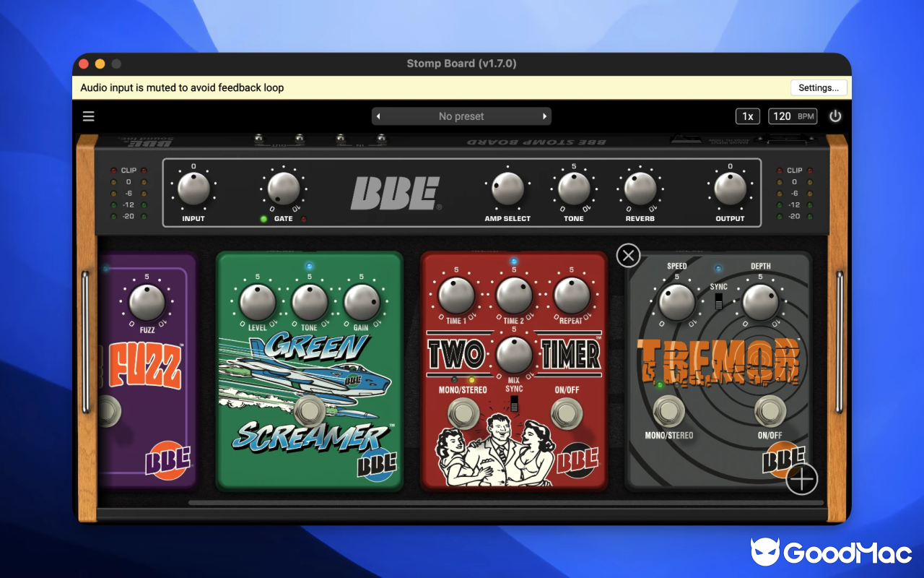Click the 120 BPM field
The image size is (924, 578).
pyautogui.click(x=793, y=116)
